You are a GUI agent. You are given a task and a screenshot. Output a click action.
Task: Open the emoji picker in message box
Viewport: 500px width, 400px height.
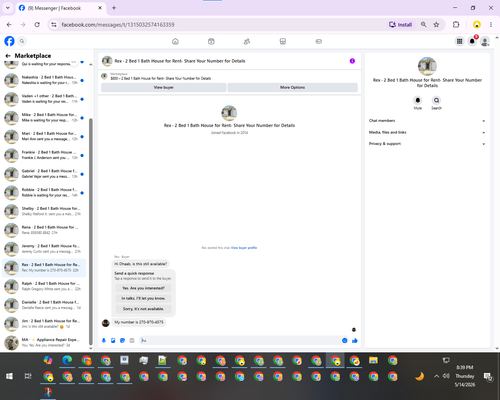click(344, 340)
